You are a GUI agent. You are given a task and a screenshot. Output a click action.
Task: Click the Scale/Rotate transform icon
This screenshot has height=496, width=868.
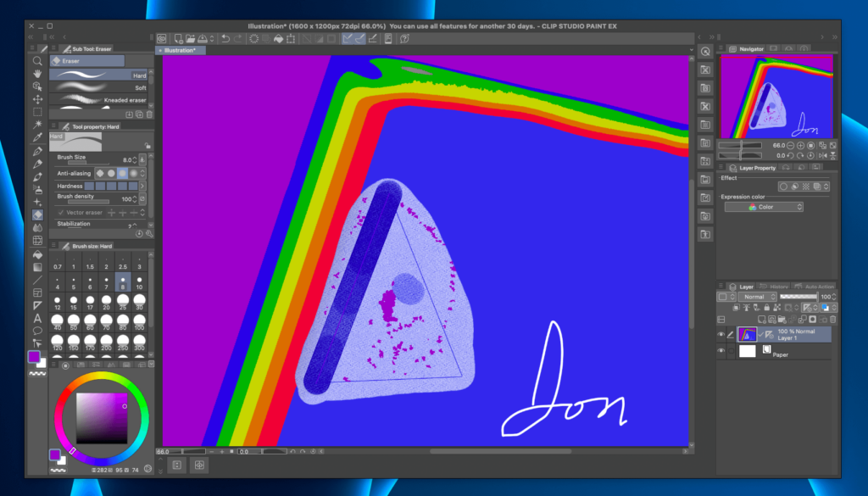tap(291, 39)
